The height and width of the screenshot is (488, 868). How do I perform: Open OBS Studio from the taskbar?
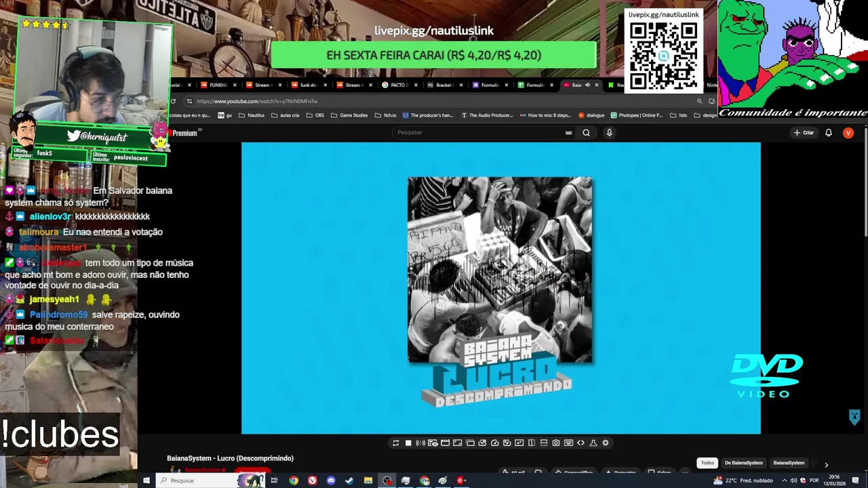click(x=387, y=481)
